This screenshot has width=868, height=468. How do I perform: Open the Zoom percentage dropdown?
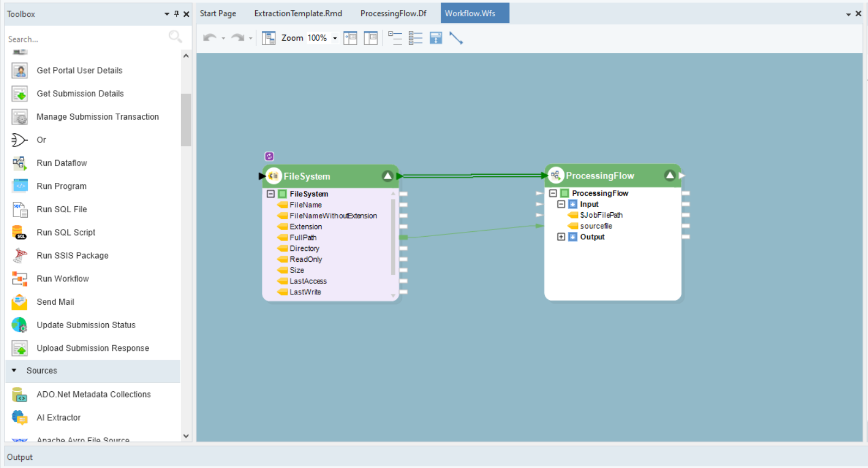point(335,38)
